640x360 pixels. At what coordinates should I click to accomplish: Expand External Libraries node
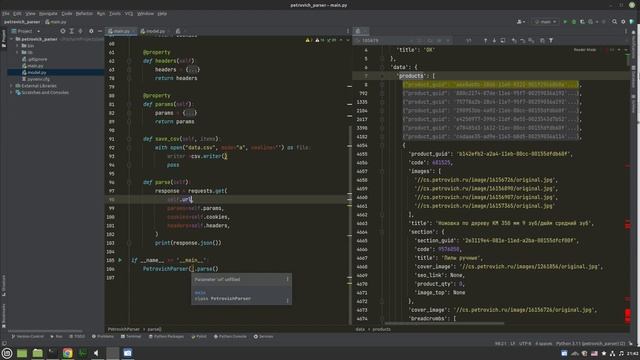click(x=12, y=86)
